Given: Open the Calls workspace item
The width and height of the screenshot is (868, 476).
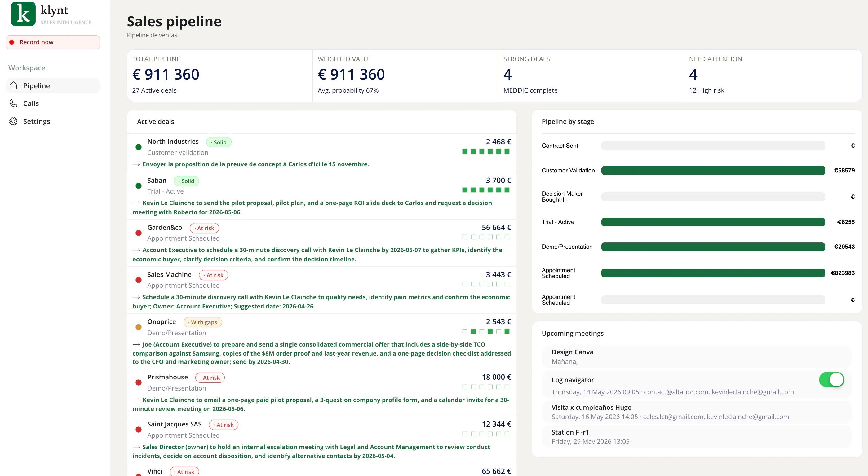Looking at the screenshot, I should (53, 103).
